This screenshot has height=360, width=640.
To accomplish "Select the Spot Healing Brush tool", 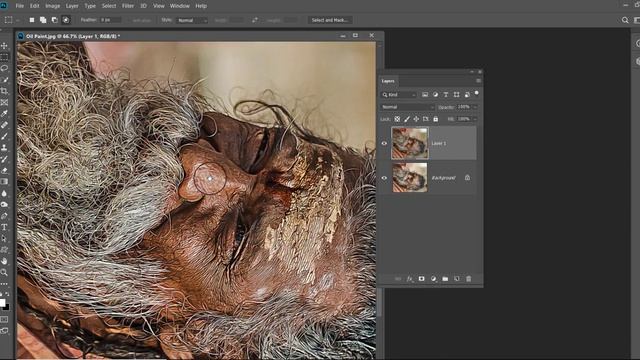I will coord(4,125).
